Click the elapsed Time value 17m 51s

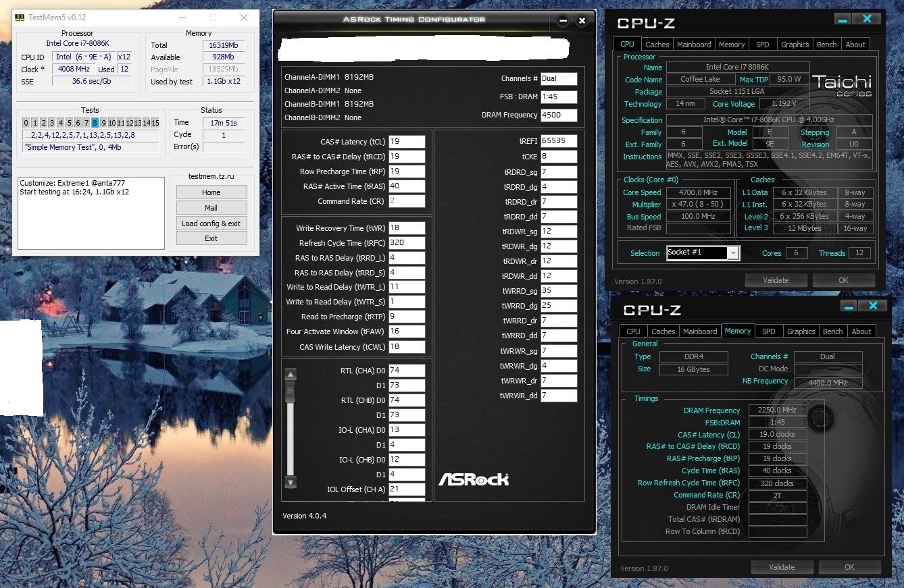(x=224, y=122)
